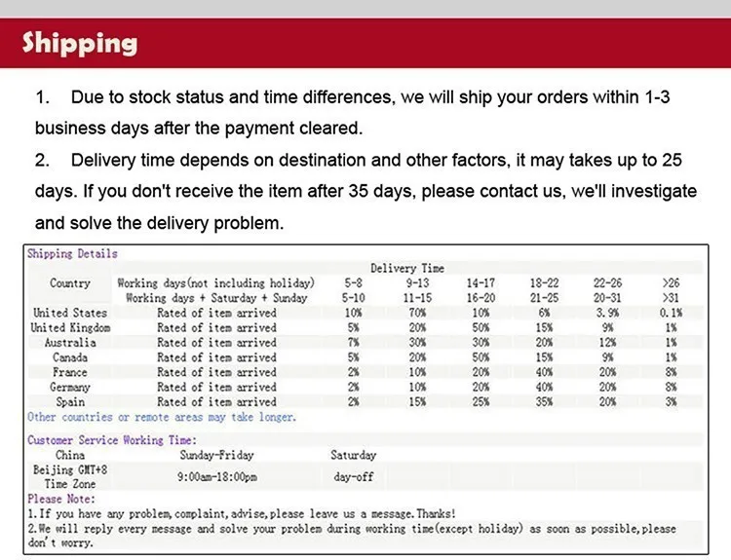Click the Delivery Time column header

click(407, 268)
